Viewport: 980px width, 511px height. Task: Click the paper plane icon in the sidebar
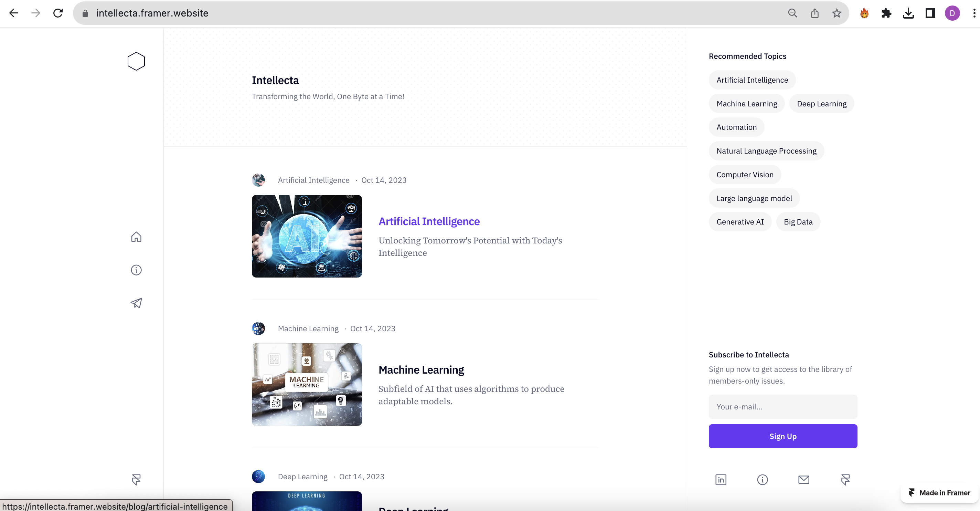(136, 303)
